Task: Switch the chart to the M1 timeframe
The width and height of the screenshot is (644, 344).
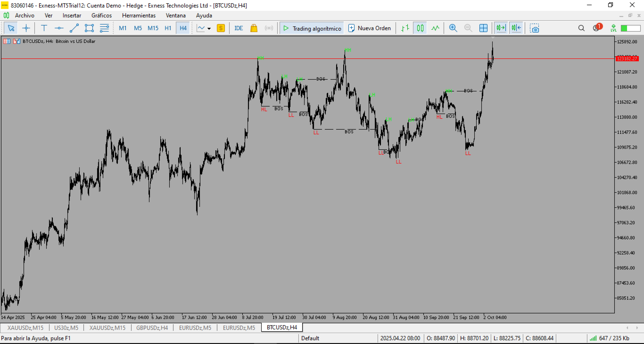Action: tap(123, 28)
